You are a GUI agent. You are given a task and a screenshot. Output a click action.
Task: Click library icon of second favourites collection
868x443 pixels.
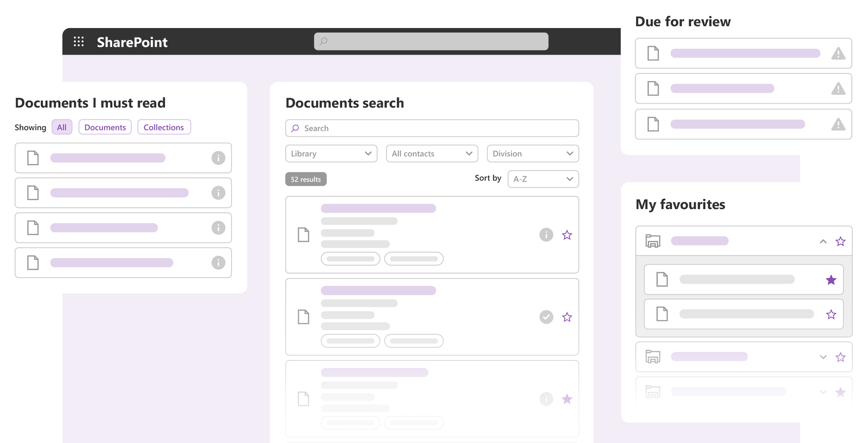click(653, 357)
